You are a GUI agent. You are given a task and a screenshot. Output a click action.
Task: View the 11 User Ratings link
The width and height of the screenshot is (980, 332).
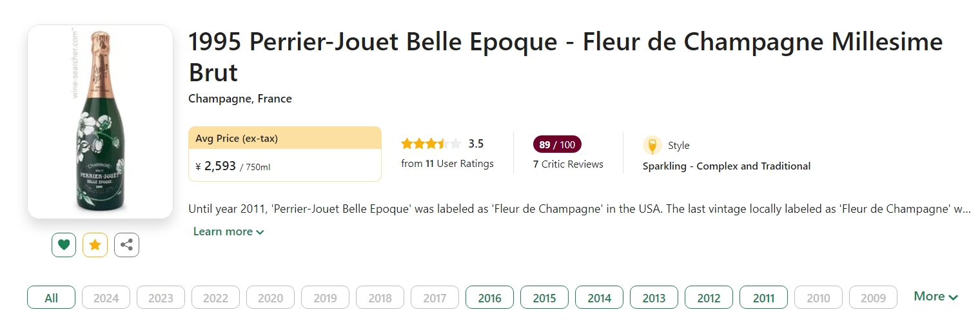(x=447, y=164)
